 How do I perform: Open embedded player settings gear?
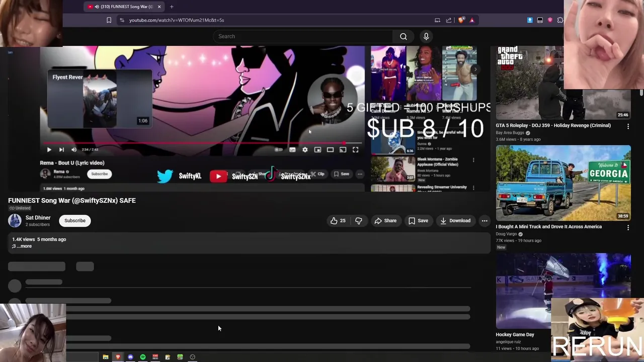305,150
